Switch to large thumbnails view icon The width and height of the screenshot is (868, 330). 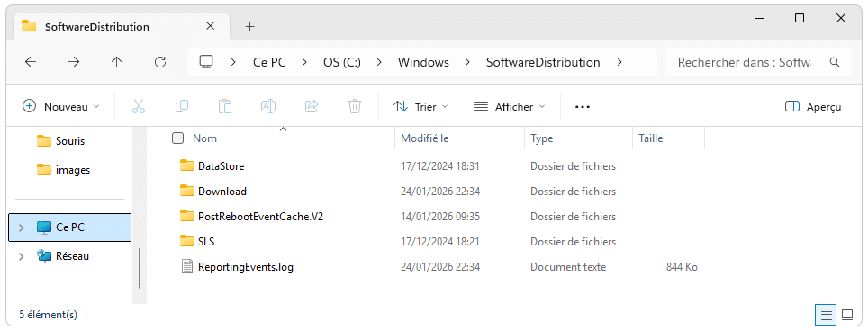847,315
